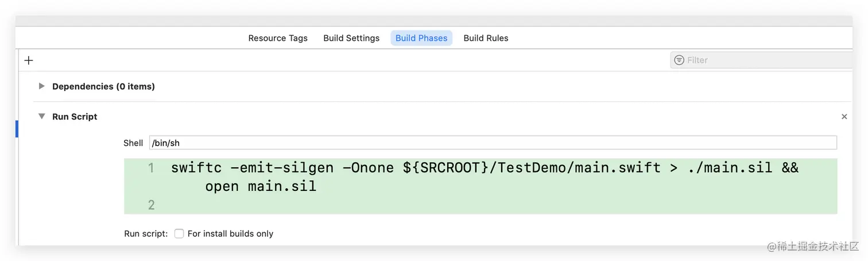868x261 pixels.
Task: Click the Dependencies (0 items) header
Action: (x=103, y=86)
